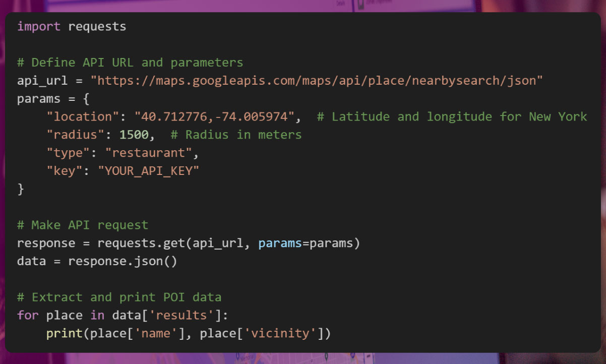Viewport: 606px width, 364px height.
Task: Click 'response.json()' call
Action: pyautogui.click(x=123, y=261)
